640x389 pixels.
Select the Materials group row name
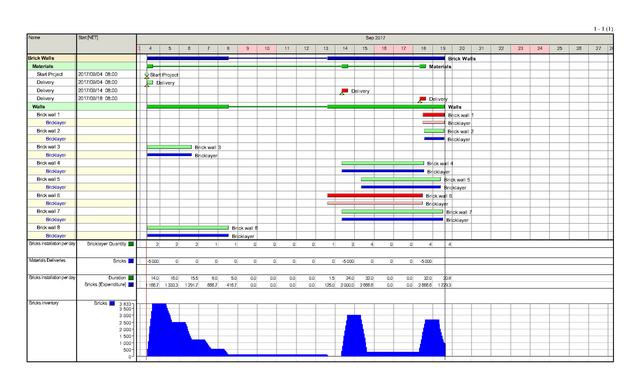(42, 66)
